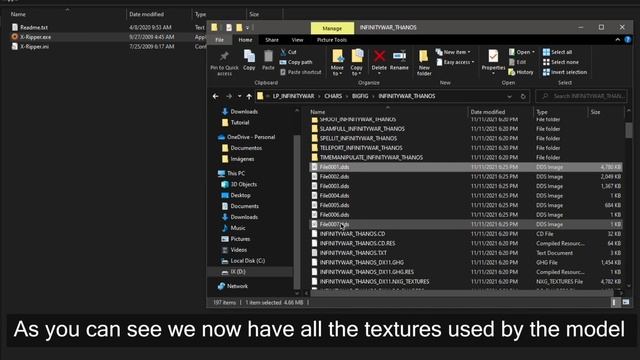Open the Help question mark icon

pyautogui.click(x=628, y=40)
